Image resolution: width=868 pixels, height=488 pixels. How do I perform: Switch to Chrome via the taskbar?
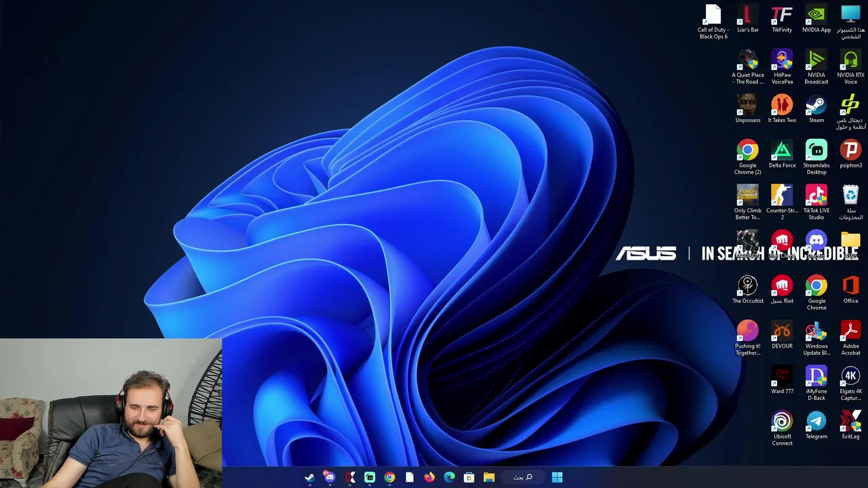pyautogui.click(x=389, y=477)
